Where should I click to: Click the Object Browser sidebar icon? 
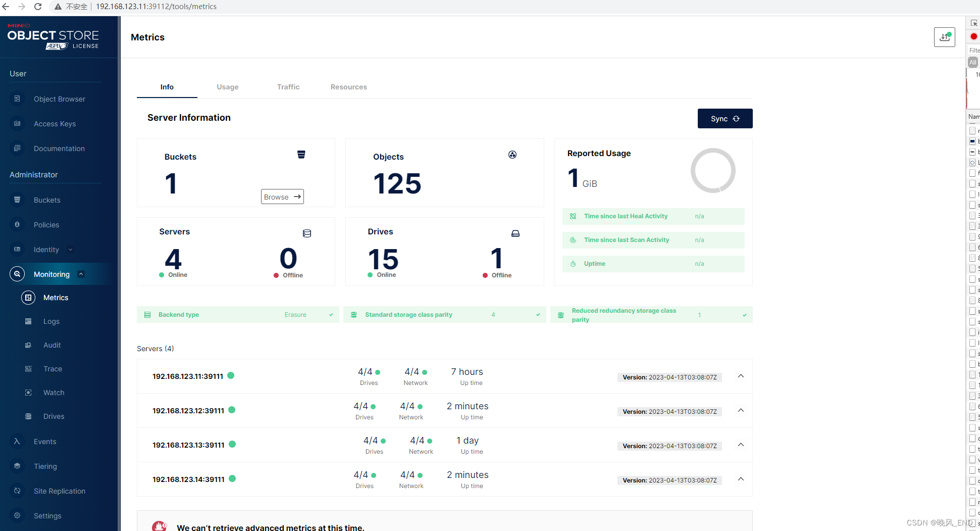17,99
